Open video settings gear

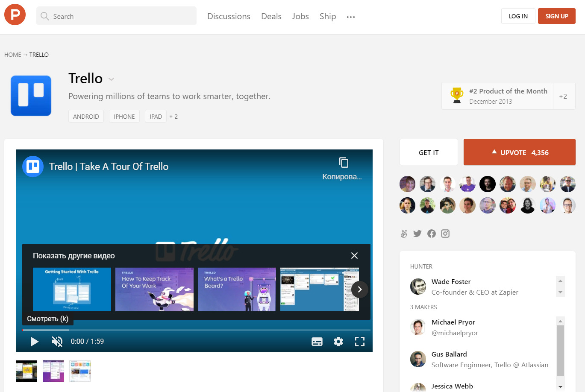click(x=338, y=342)
